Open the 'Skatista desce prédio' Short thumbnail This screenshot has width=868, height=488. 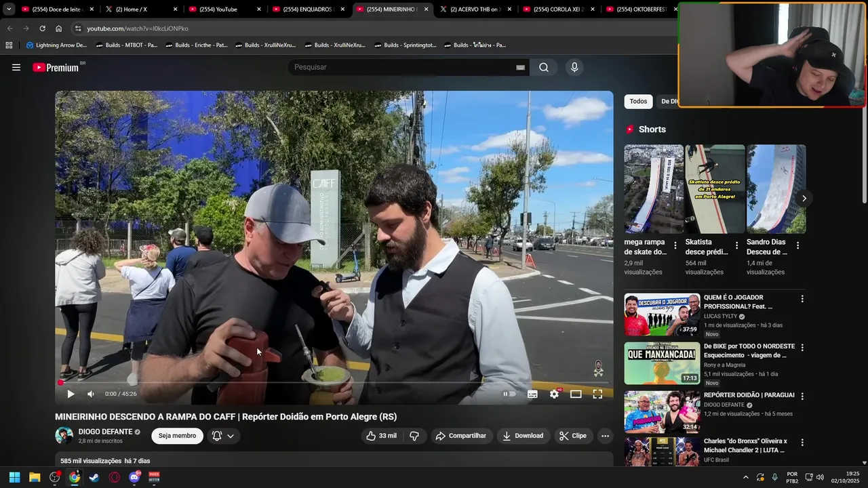[715, 189]
